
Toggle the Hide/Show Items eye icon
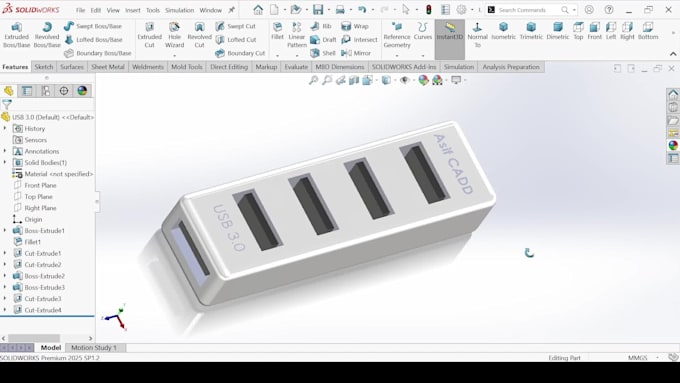coord(404,80)
